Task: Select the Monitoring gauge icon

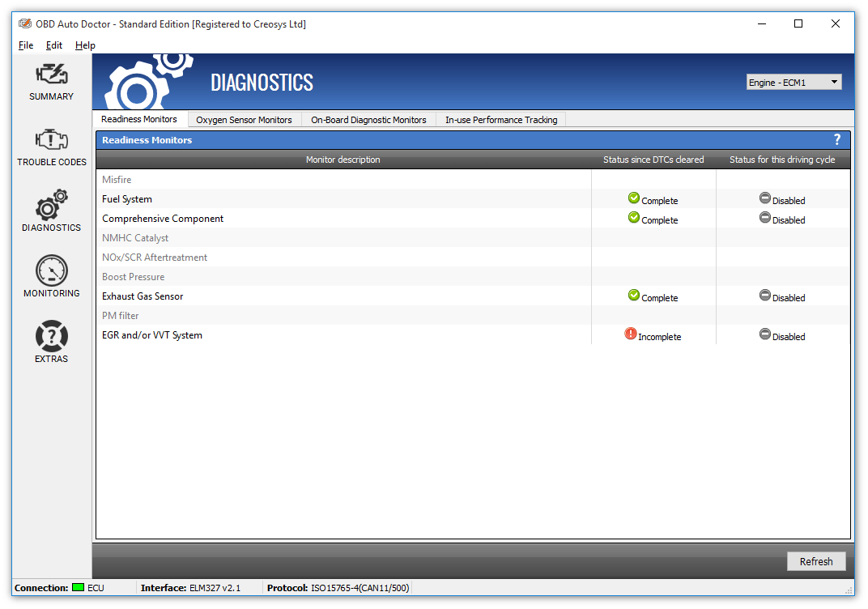Action: (51, 275)
